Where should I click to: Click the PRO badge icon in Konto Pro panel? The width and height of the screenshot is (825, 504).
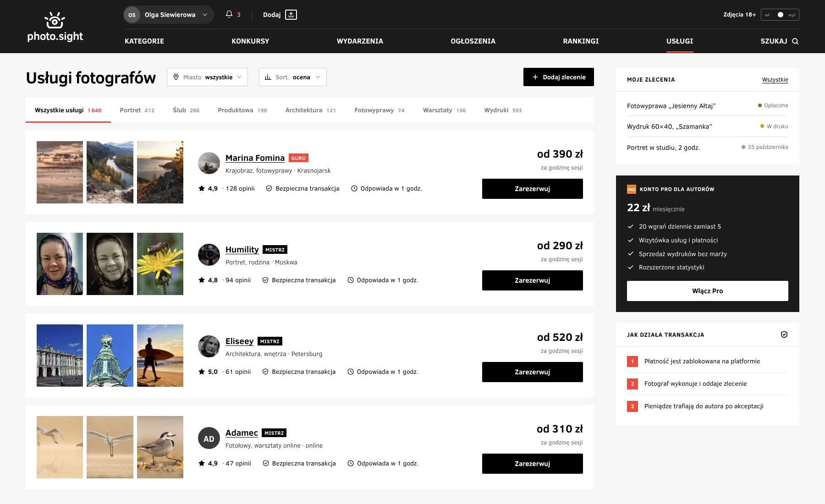click(x=632, y=189)
